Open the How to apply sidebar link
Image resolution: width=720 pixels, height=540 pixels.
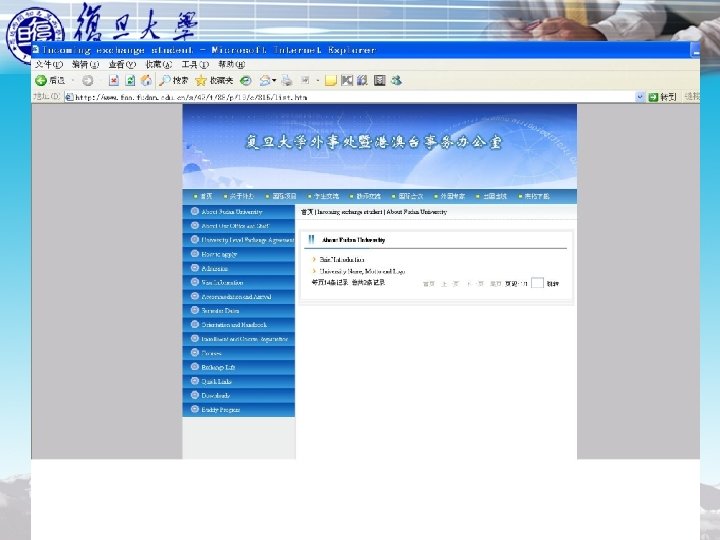click(219, 254)
